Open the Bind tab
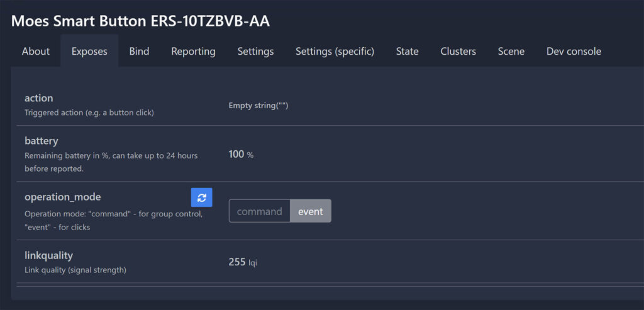The image size is (644, 310). coord(139,52)
